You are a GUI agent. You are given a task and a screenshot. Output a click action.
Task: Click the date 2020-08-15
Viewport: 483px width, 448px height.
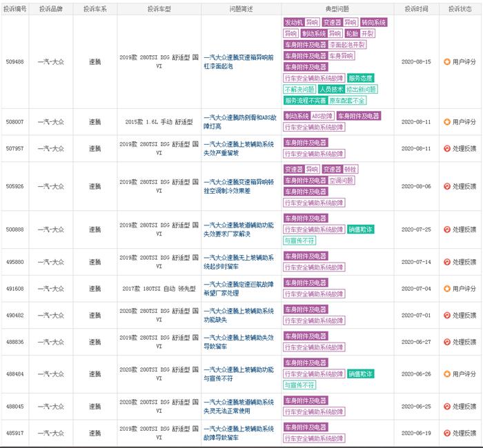pyautogui.click(x=416, y=62)
